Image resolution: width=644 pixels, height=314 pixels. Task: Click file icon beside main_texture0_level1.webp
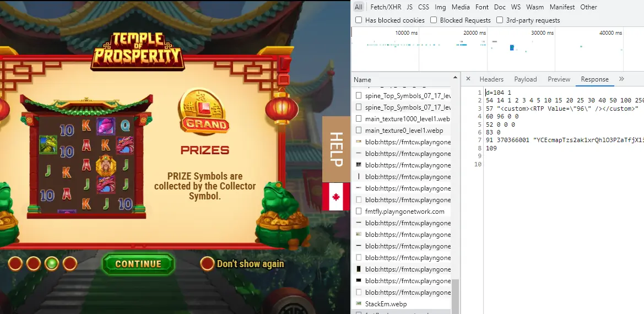click(x=359, y=130)
